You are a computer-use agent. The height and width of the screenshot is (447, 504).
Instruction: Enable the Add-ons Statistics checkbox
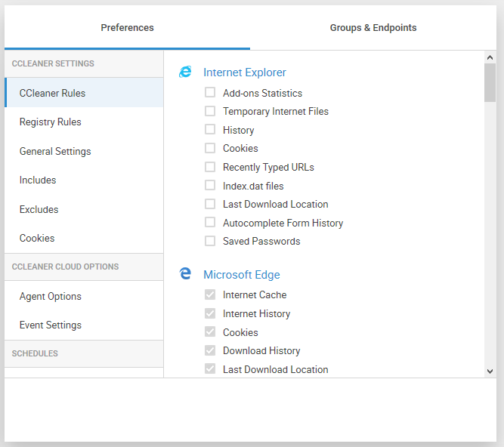210,93
